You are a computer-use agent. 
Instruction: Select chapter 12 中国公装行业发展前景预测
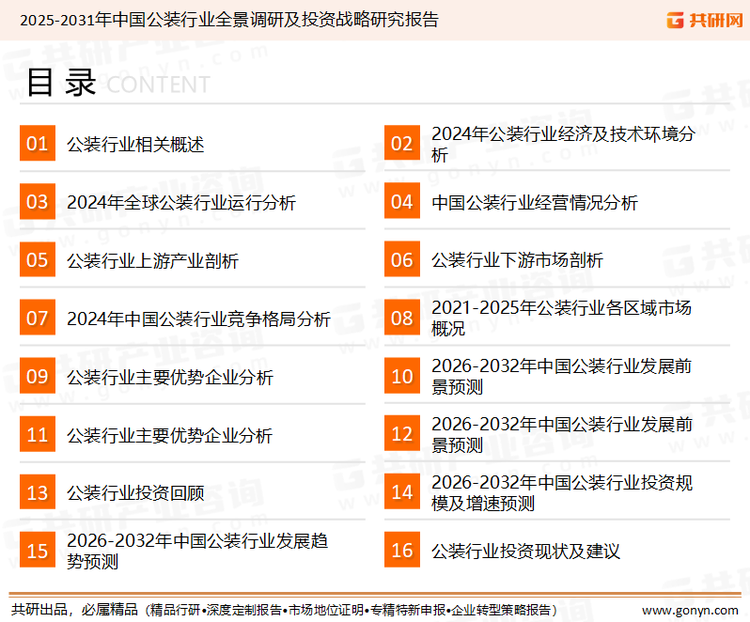click(562, 434)
